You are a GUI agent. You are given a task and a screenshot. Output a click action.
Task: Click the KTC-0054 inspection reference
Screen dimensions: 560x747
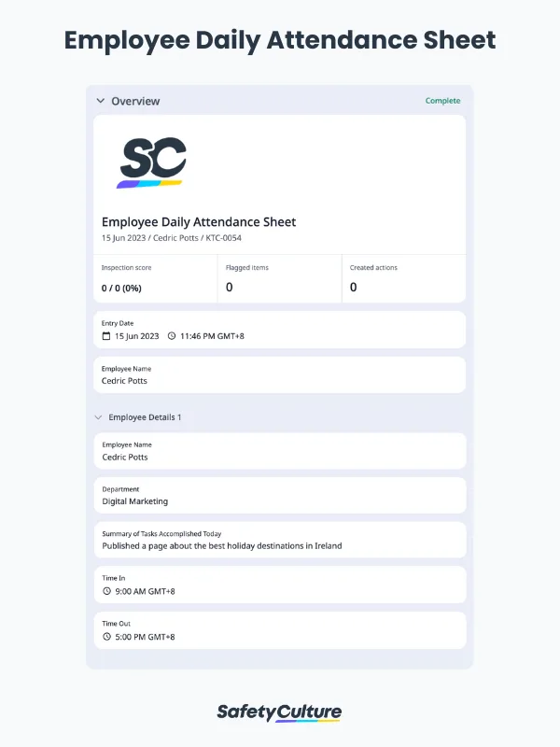224,237
